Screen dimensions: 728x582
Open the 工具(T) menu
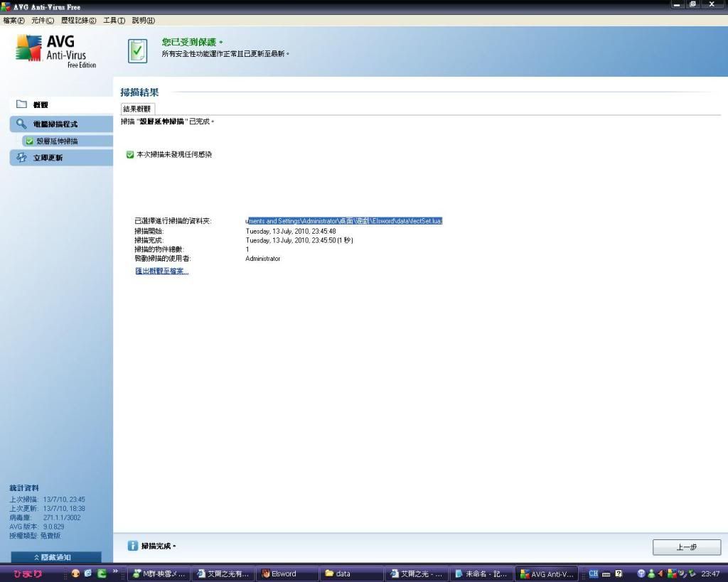click(114, 21)
